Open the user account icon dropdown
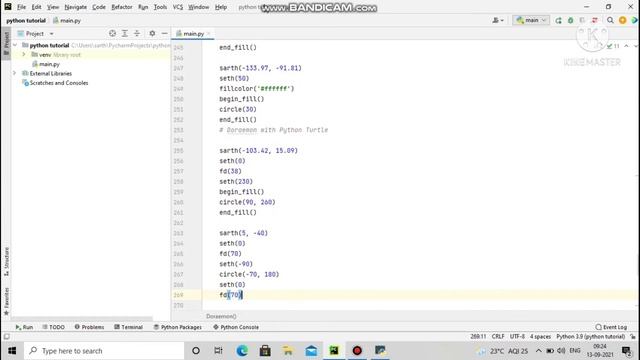Screen dimensions: 640x360 coord(498,20)
